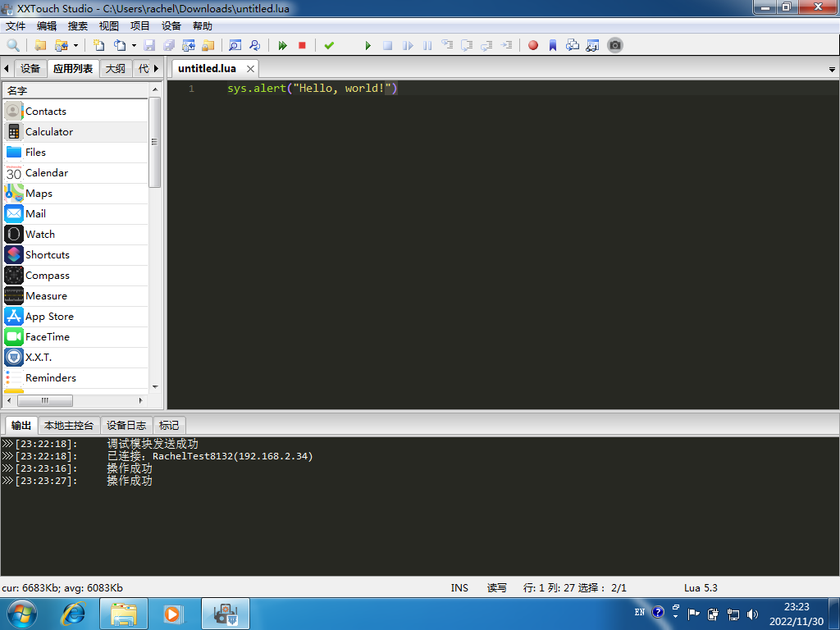Select Calculator in the app list
This screenshot has width=840, height=630.
[x=49, y=132]
